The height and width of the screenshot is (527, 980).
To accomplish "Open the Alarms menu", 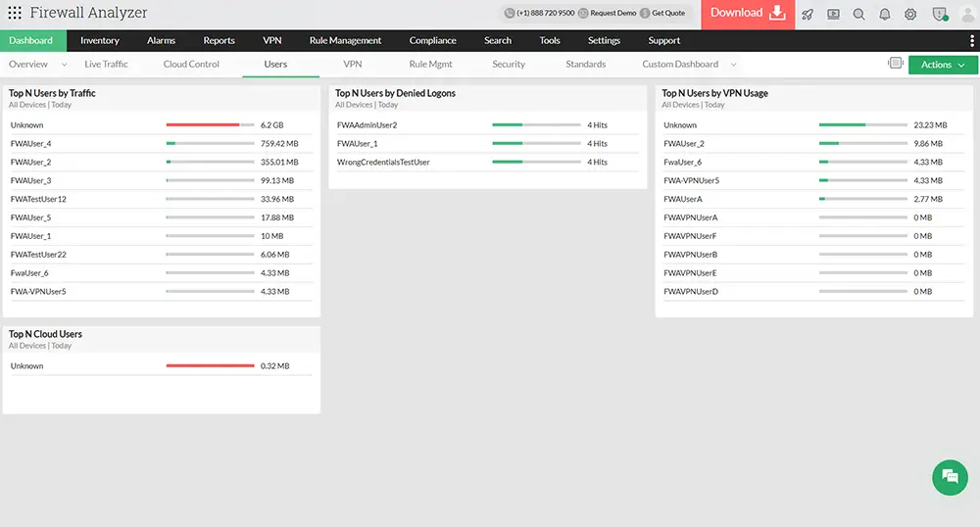I will click(161, 40).
